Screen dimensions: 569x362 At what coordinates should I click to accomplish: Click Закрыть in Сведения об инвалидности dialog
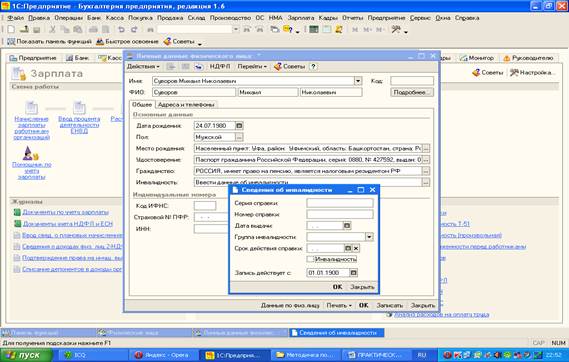point(362,287)
